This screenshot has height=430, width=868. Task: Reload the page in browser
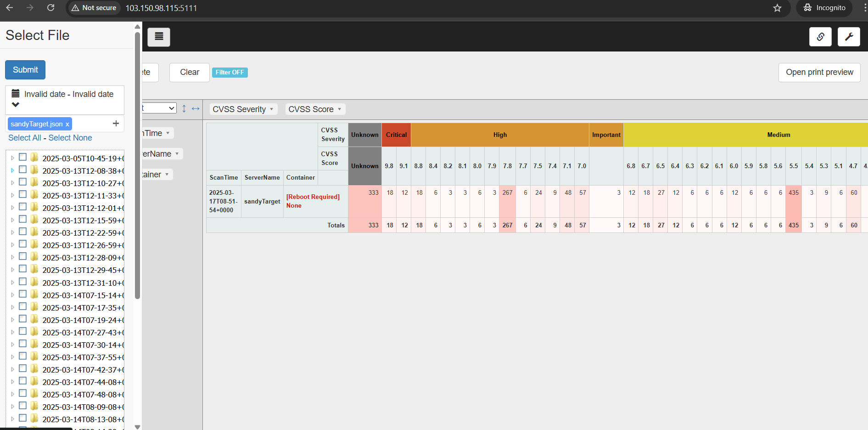(50, 8)
